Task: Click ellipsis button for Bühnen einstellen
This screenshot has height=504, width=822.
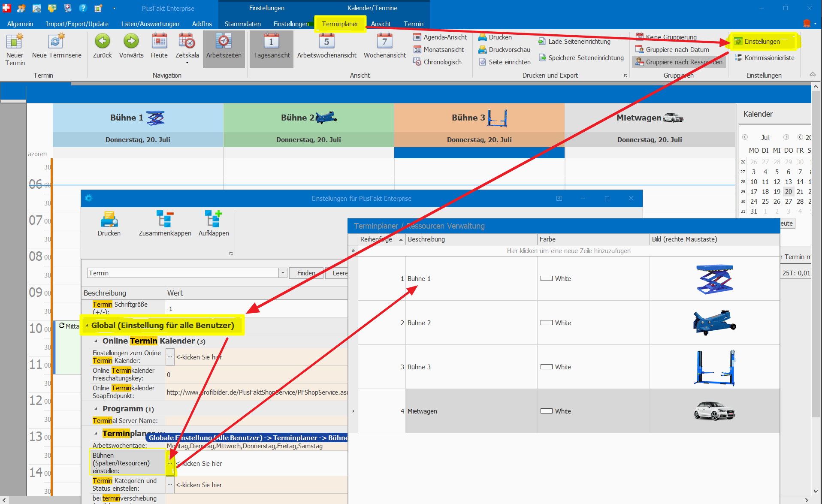Action: click(x=170, y=463)
